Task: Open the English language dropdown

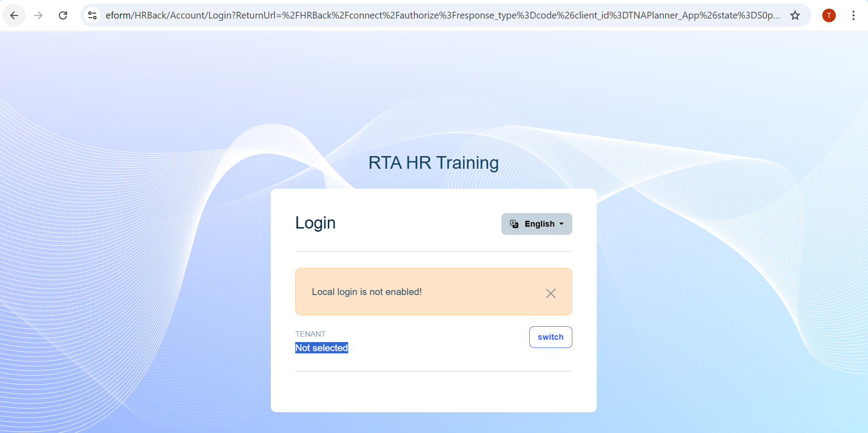Action: [x=539, y=224]
